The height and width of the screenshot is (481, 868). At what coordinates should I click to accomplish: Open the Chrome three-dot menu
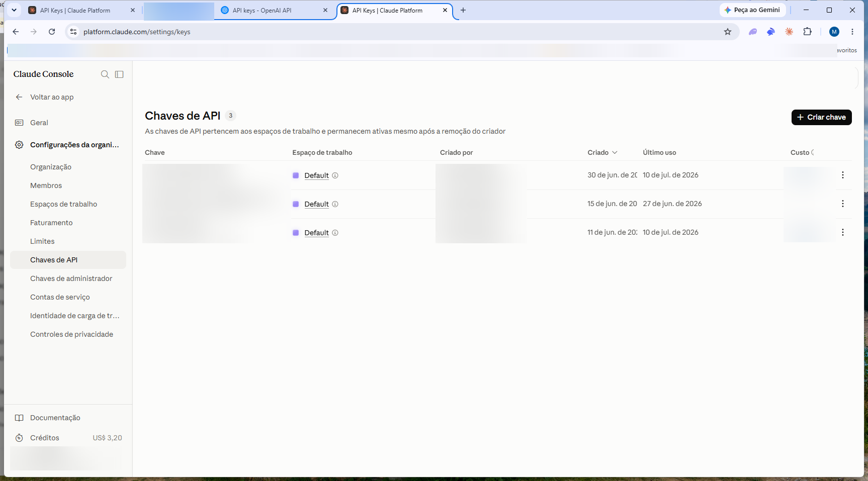click(x=852, y=32)
